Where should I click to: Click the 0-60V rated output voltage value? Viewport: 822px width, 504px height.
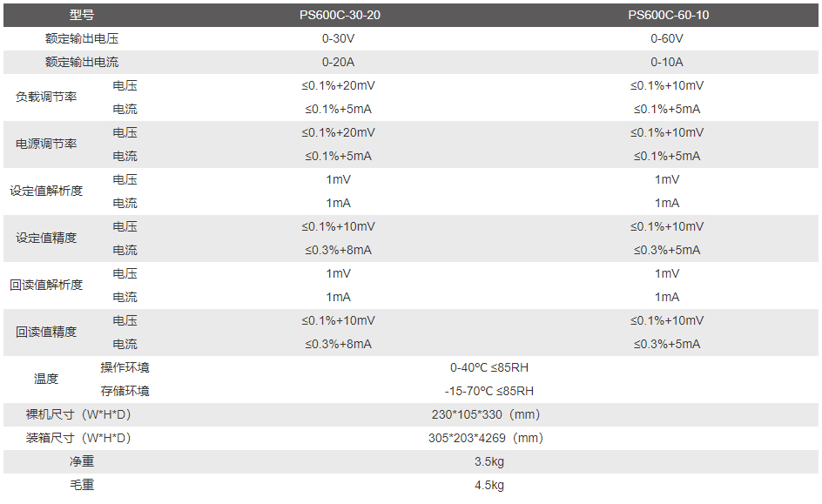coord(667,39)
